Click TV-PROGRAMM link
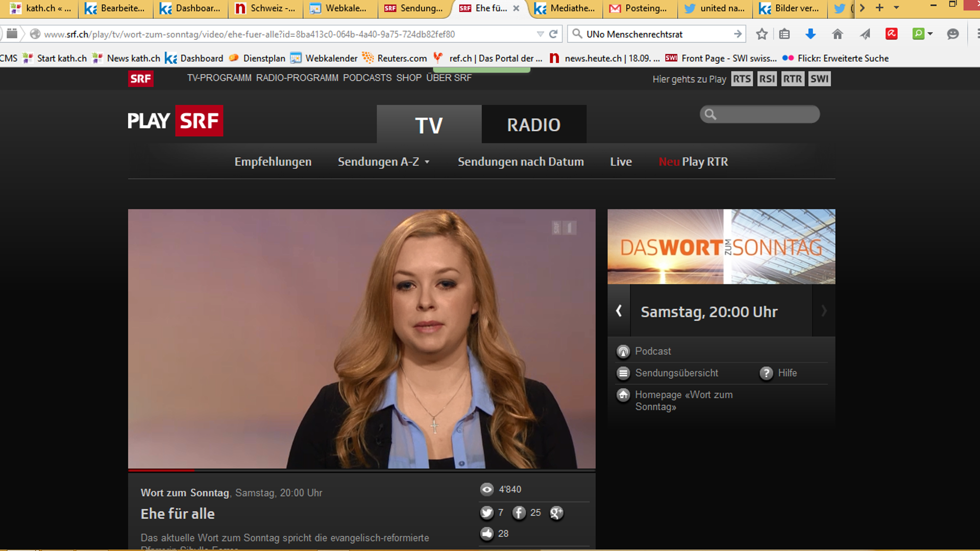Image resolution: width=980 pixels, height=551 pixels. [219, 78]
